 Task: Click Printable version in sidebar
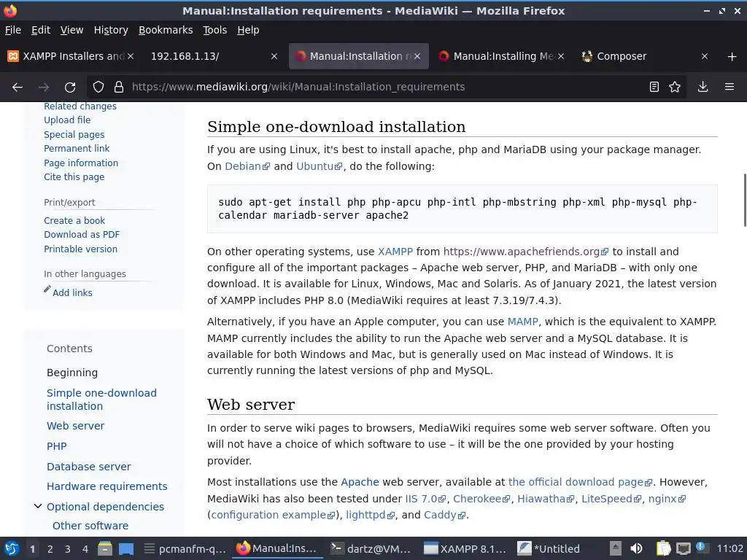80,249
